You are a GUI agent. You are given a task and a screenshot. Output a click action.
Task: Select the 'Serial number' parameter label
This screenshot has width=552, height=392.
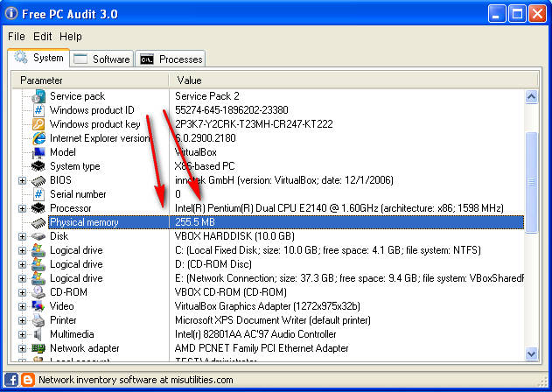click(x=78, y=194)
